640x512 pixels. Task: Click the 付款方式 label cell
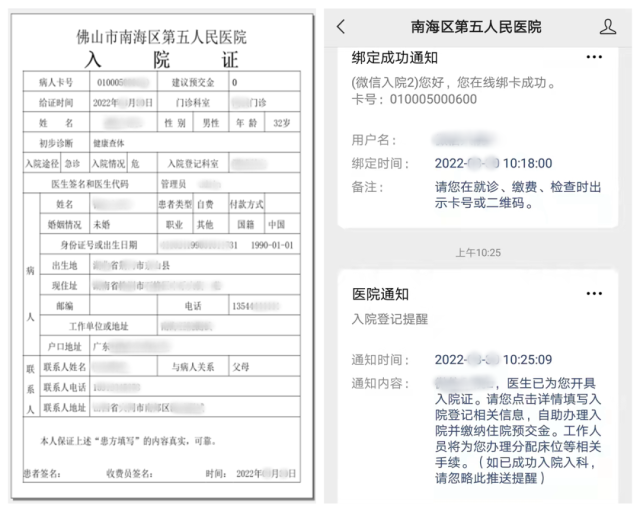coord(246,204)
